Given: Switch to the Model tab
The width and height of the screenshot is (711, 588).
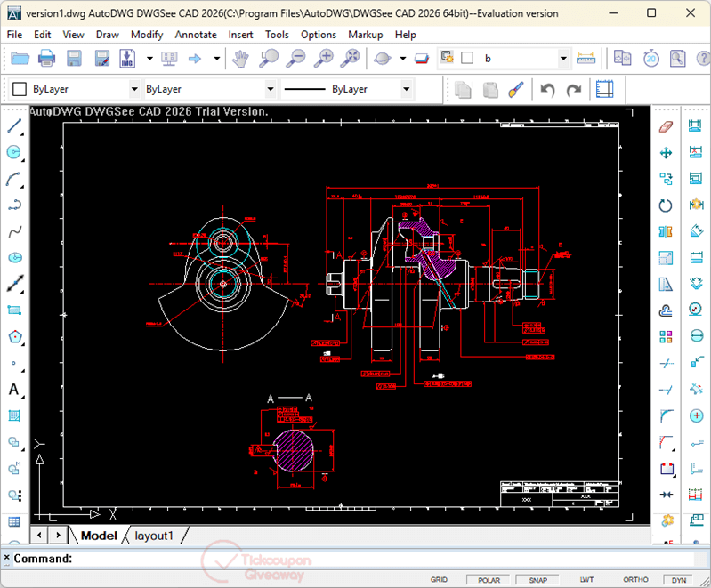Looking at the screenshot, I should tap(99, 536).
